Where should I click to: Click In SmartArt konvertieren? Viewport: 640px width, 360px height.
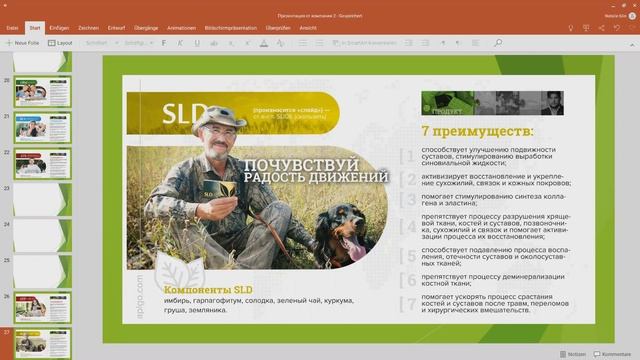point(364,43)
